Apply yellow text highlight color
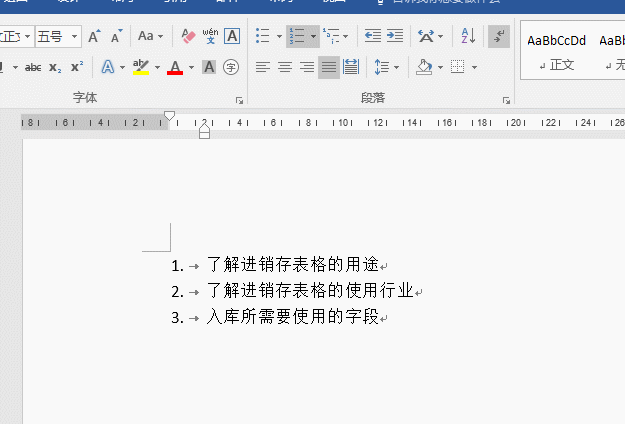 tap(141, 67)
